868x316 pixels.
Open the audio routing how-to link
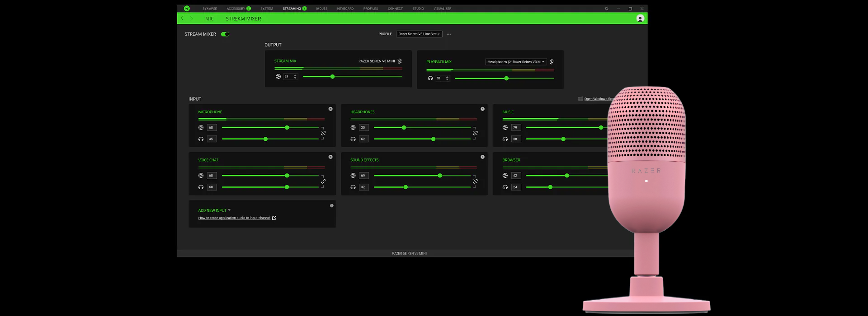234,218
